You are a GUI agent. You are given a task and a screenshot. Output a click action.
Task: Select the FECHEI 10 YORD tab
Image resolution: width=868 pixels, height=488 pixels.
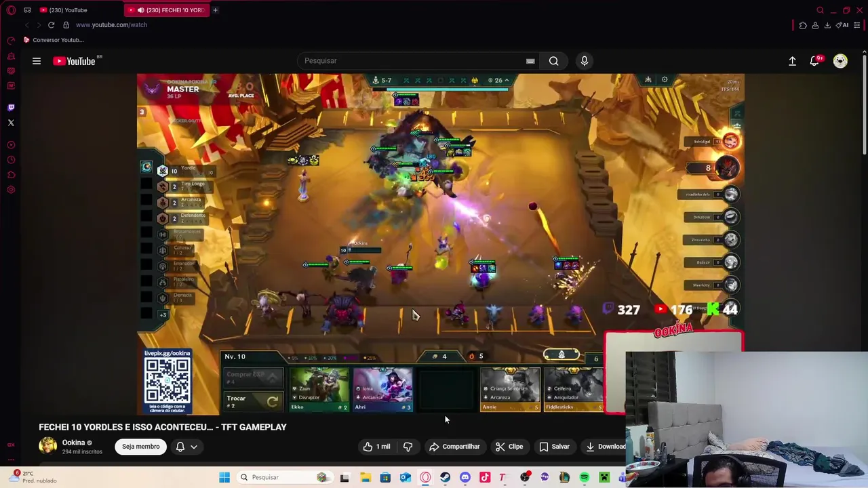coord(166,10)
